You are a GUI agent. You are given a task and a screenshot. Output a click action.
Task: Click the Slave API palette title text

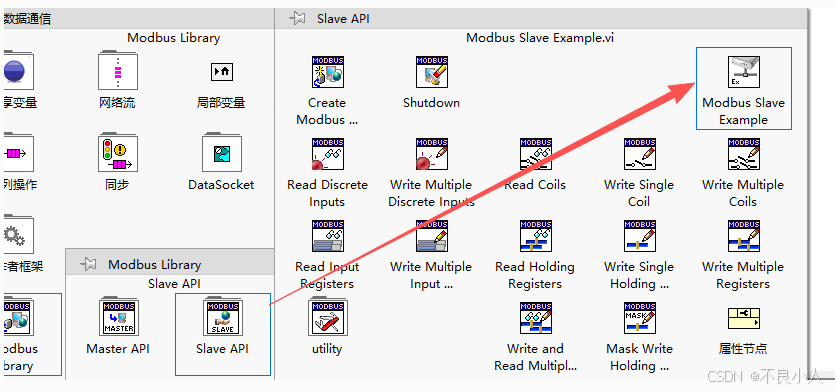[343, 19]
